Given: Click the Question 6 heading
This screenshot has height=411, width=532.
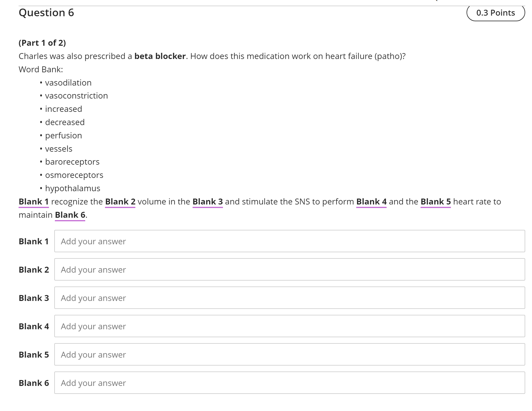Looking at the screenshot, I should 46,13.
